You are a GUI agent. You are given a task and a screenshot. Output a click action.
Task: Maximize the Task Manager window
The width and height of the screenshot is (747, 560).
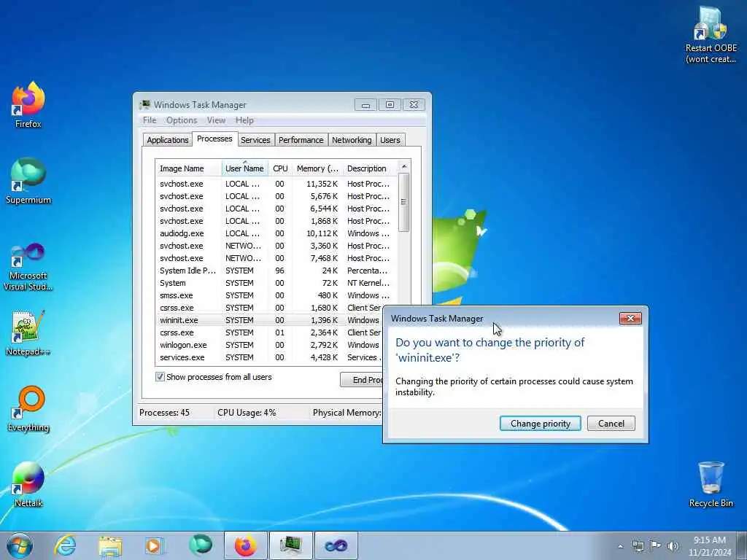pyautogui.click(x=390, y=105)
